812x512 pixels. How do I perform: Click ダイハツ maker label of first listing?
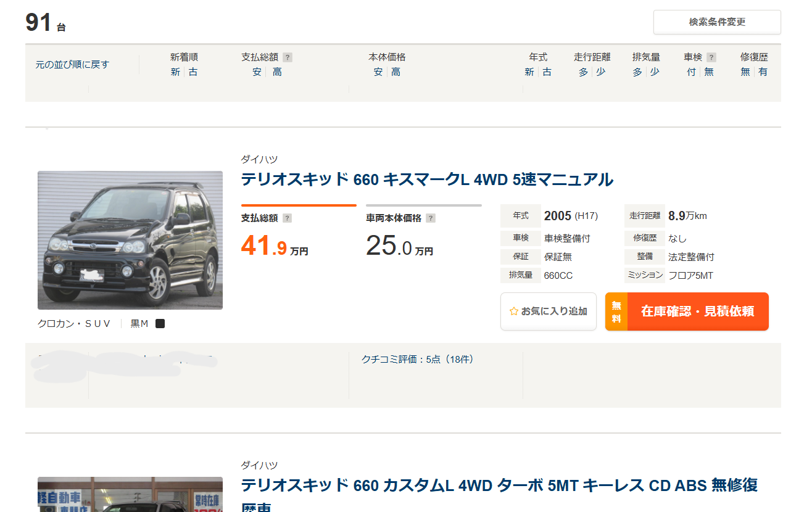[259, 159]
